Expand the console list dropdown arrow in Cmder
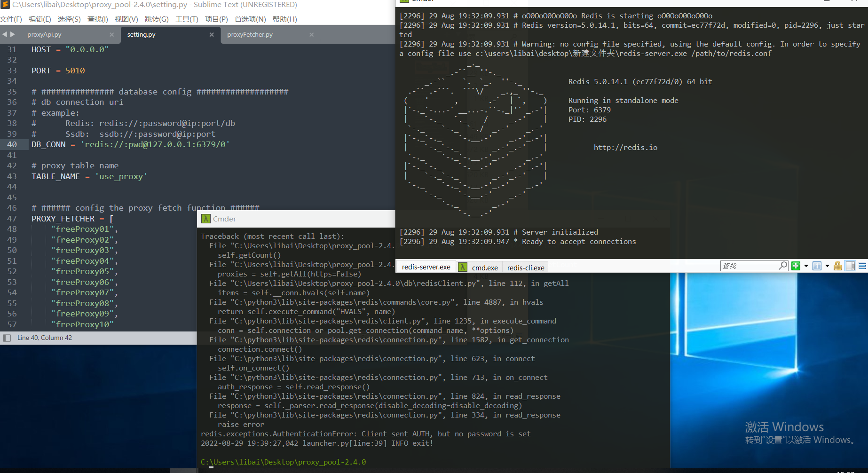Screen dimensions: 868x473 [x=827, y=266]
